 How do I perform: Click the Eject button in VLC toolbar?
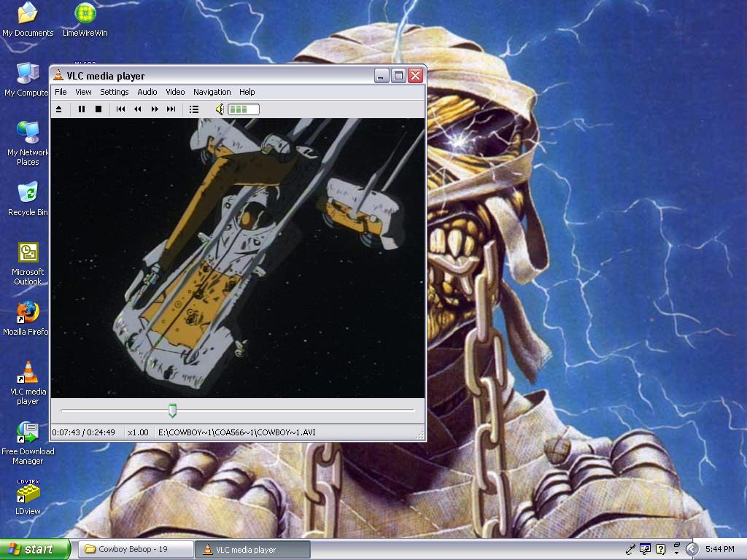(59, 109)
